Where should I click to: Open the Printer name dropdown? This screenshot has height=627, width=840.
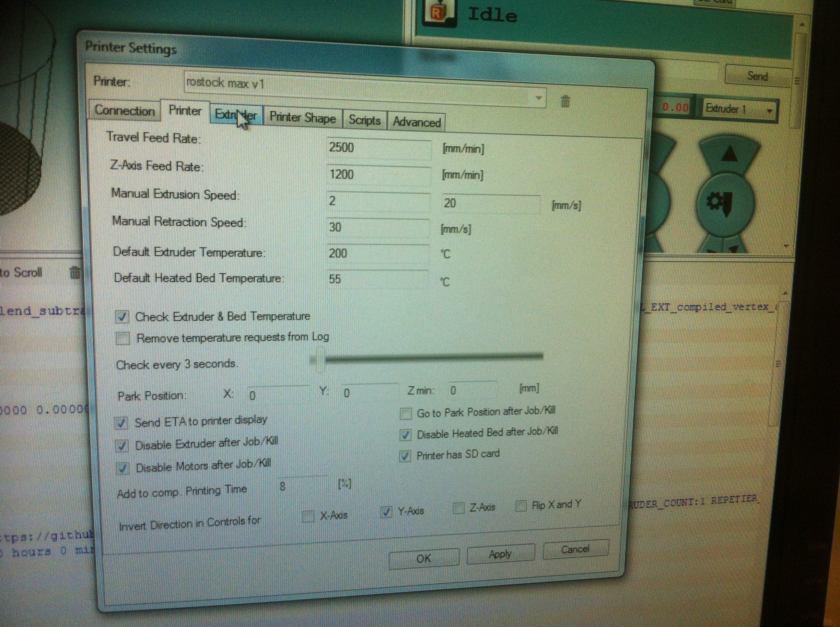click(x=538, y=99)
